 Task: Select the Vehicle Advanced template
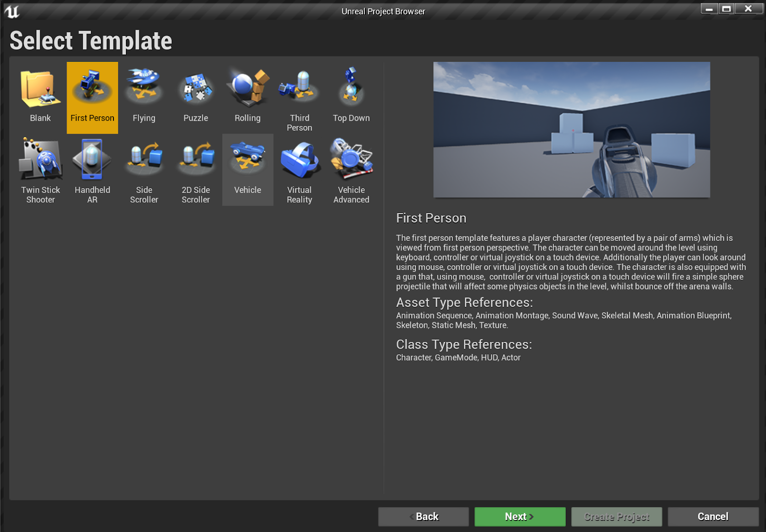point(351,170)
